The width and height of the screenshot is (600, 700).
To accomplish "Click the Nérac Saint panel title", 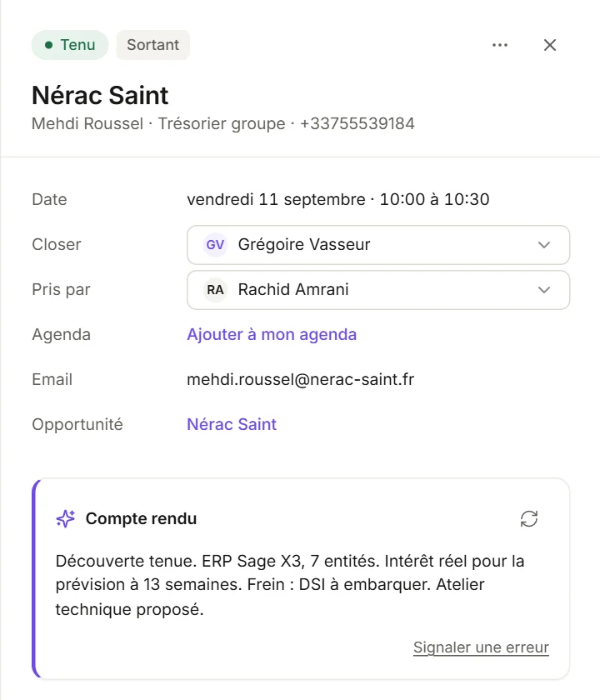I will click(x=100, y=95).
